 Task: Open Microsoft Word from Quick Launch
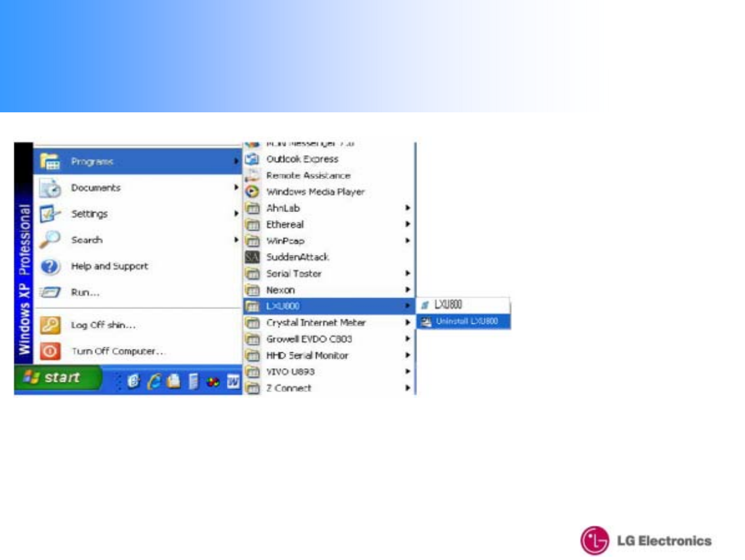tap(233, 381)
